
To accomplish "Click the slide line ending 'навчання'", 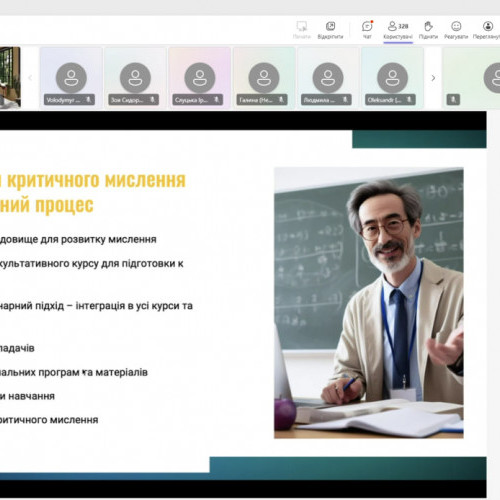I will point(27,396).
